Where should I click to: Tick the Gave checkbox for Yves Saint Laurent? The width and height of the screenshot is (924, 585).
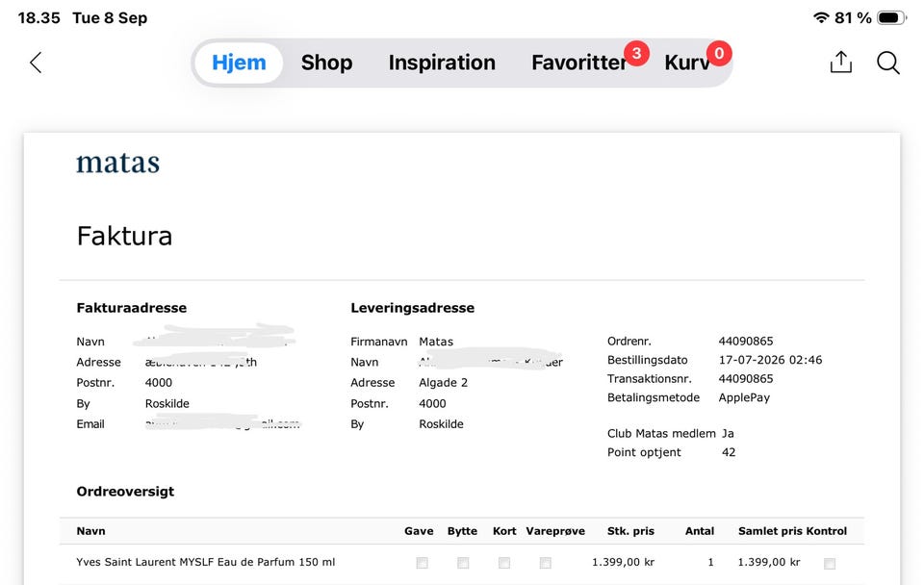[x=422, y=563]
